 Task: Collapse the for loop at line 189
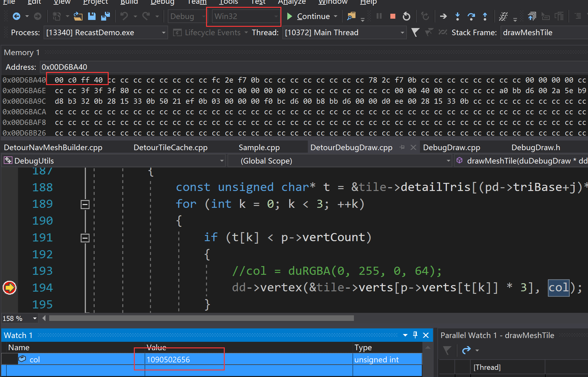85,204
